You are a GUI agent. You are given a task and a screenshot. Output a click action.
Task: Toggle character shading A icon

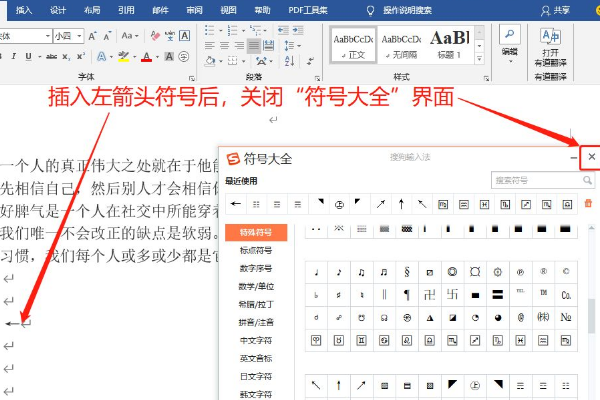(169, 57)
